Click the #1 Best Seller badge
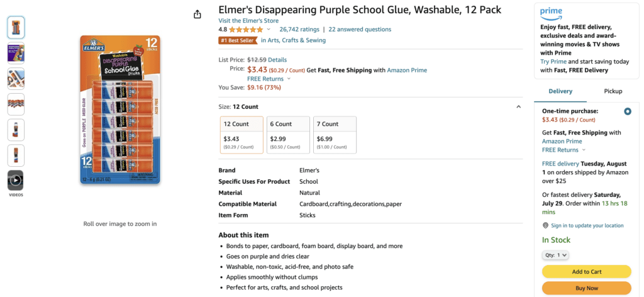The height and width of the screenshot is (297, 644). pyautogui.click(x=238, y=40)
